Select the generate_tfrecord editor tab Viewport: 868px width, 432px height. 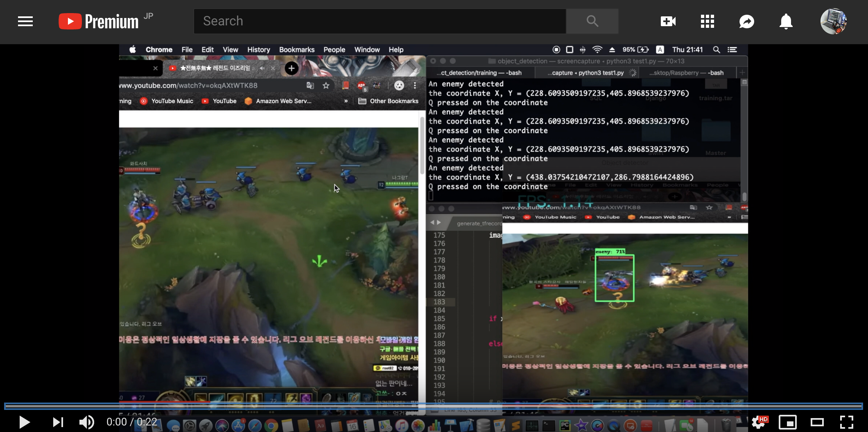(x=478, y=223)
